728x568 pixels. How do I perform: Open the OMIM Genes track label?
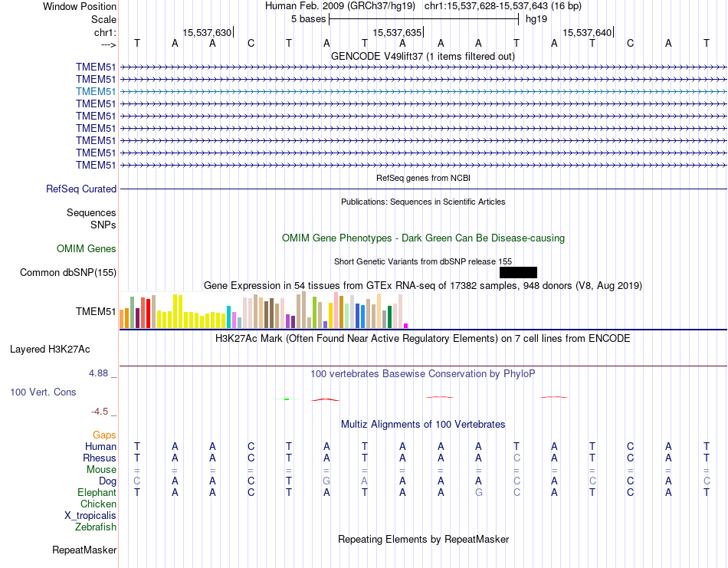[x=86, y=248]
